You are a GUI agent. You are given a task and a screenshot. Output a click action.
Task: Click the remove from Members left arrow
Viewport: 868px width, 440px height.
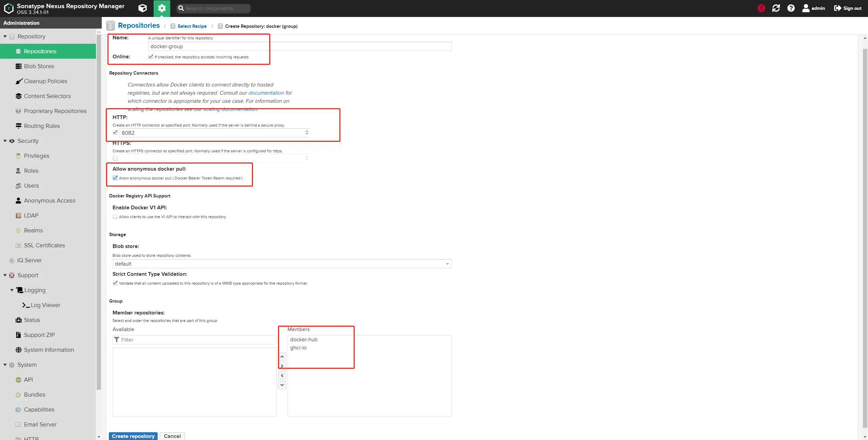pos(282,376)
